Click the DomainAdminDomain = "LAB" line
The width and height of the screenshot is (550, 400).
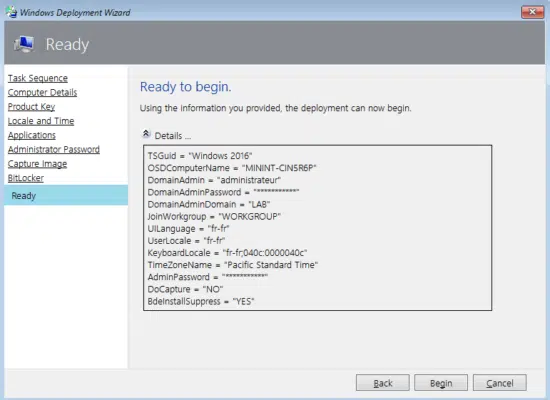coord(209,204)
